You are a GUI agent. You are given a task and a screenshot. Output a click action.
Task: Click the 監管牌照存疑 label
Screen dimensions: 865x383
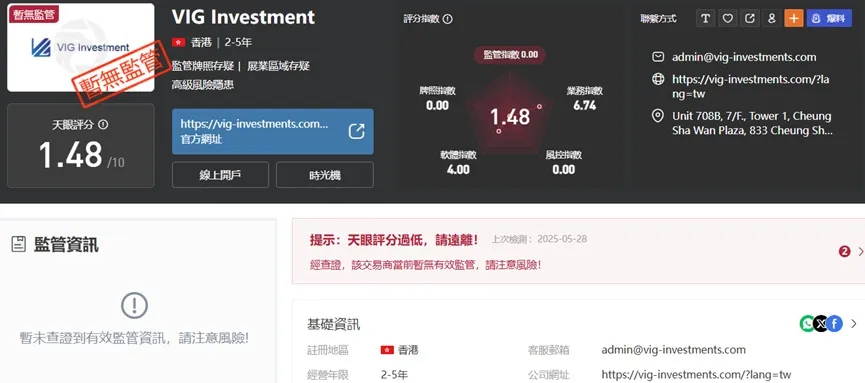(202, 66)
